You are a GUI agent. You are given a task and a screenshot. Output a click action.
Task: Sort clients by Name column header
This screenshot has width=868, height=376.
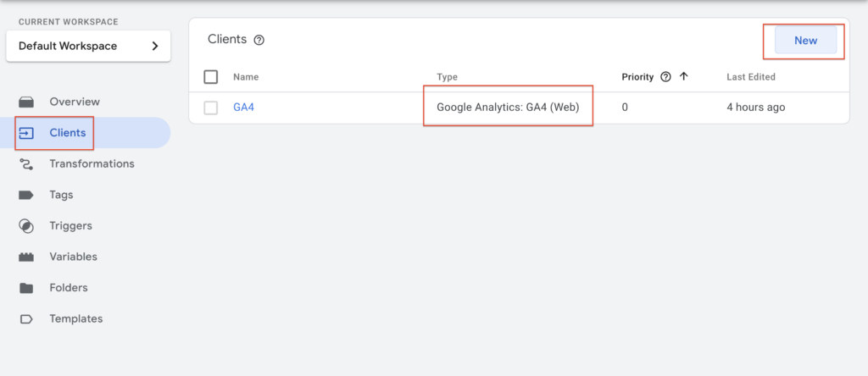[246, 77]
